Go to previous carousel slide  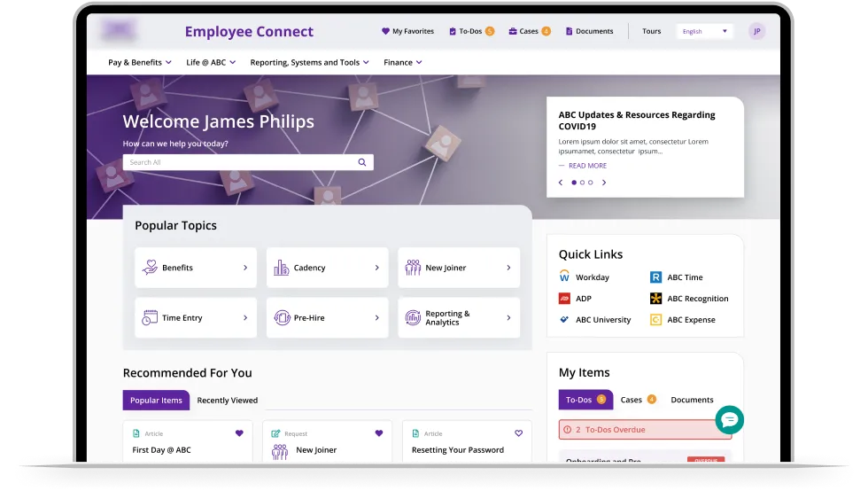point(561,183)
